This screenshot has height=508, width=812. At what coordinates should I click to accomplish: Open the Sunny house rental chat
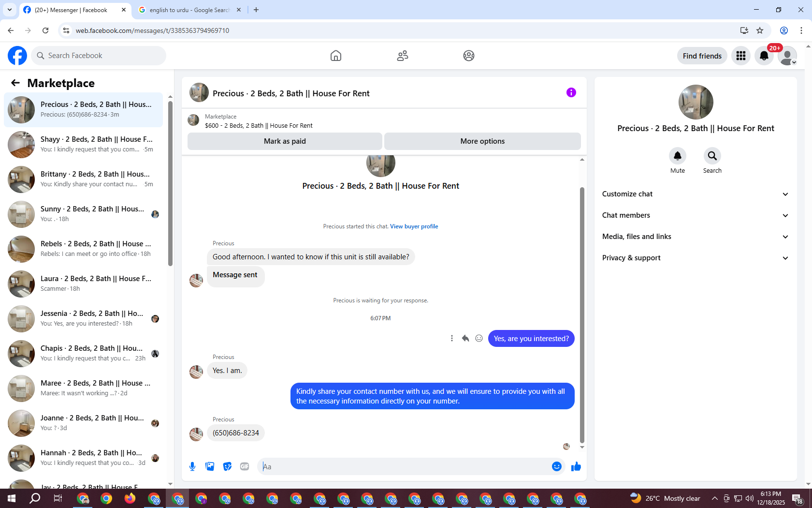point(83,214)
